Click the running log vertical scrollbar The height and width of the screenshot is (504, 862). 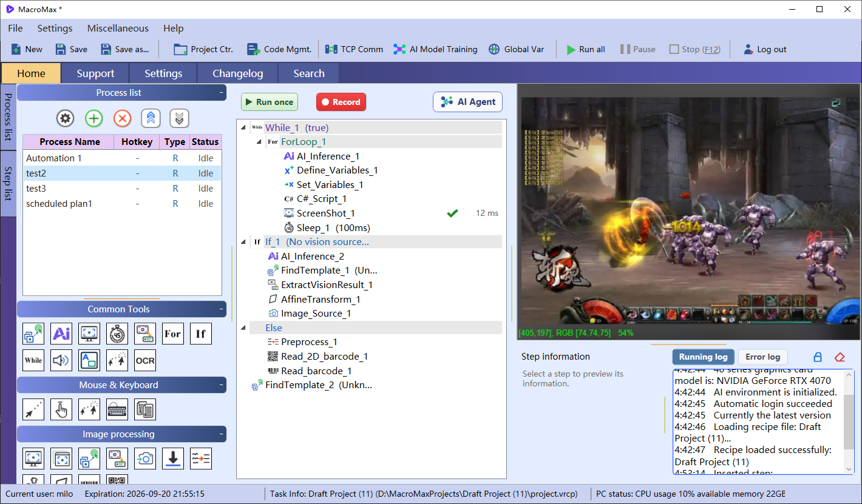click(848, 422)
